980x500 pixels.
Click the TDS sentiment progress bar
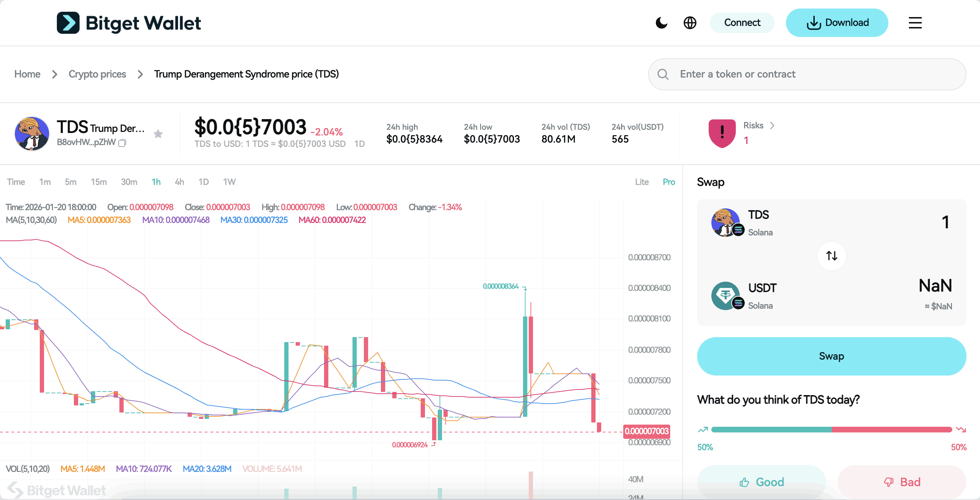[831, 430]
